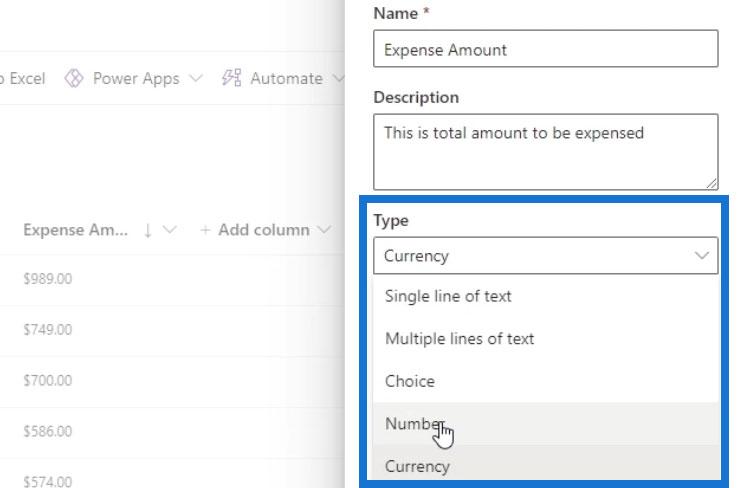Click the Power Apps icon
747x488 pixels.
(x=74, y=78)
